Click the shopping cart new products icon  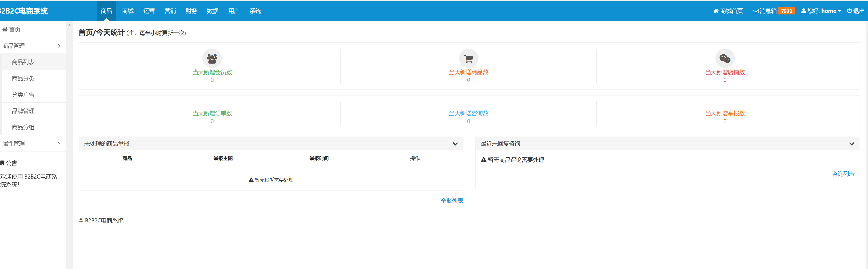468,58
